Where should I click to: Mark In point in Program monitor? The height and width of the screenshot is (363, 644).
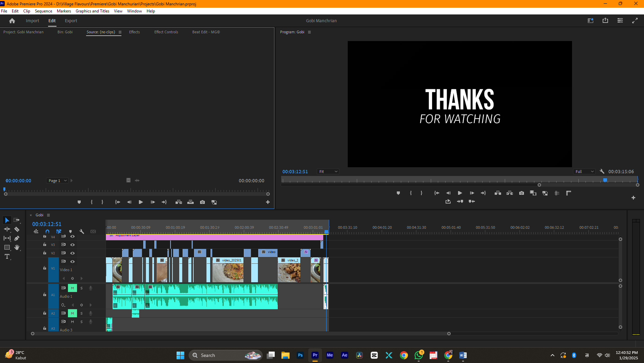pyautogui.click(x=411, y=193)
